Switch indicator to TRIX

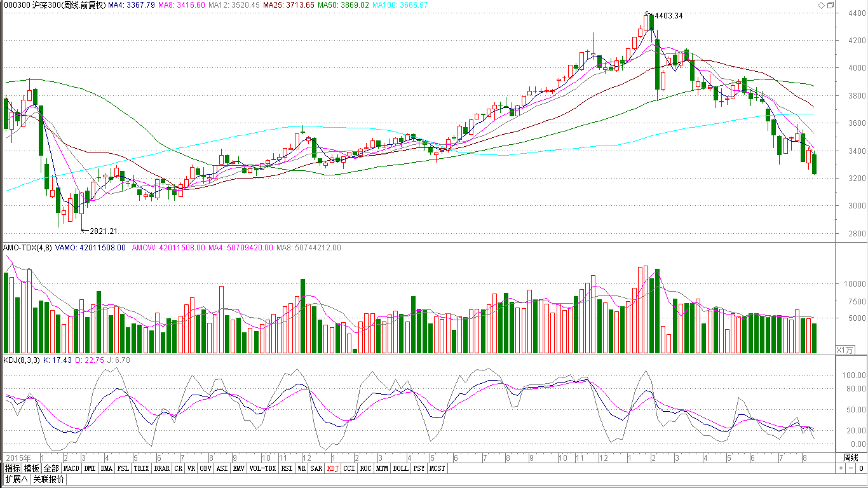point(142,468)
